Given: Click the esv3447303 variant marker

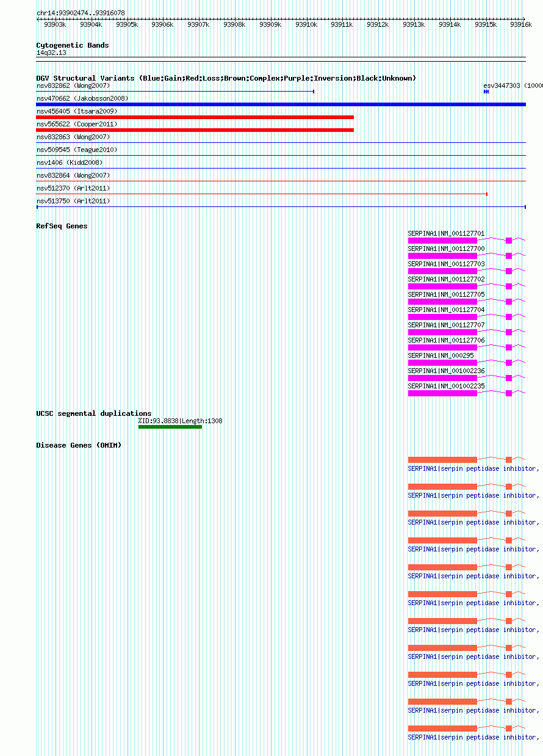Looking at the screenshot, I should [x=486, y=92].
